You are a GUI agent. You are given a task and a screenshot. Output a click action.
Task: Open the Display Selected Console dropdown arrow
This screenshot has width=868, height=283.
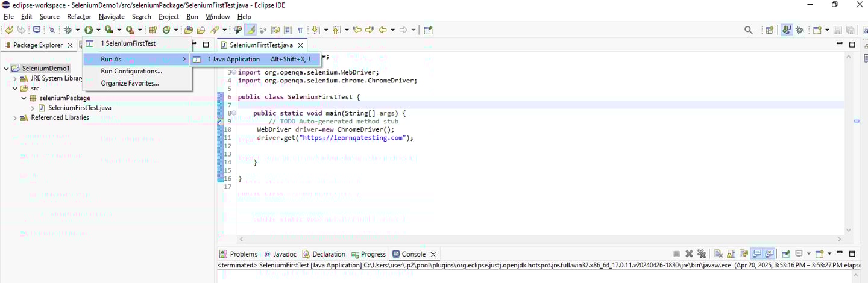click(808, 253)
